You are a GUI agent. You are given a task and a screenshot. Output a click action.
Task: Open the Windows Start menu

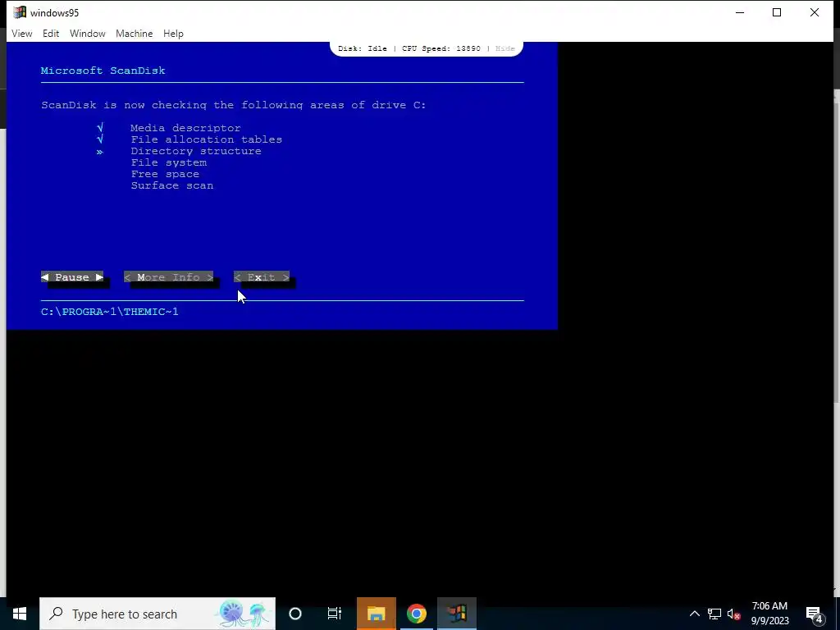pyautogui.click(x=20, y=614)
